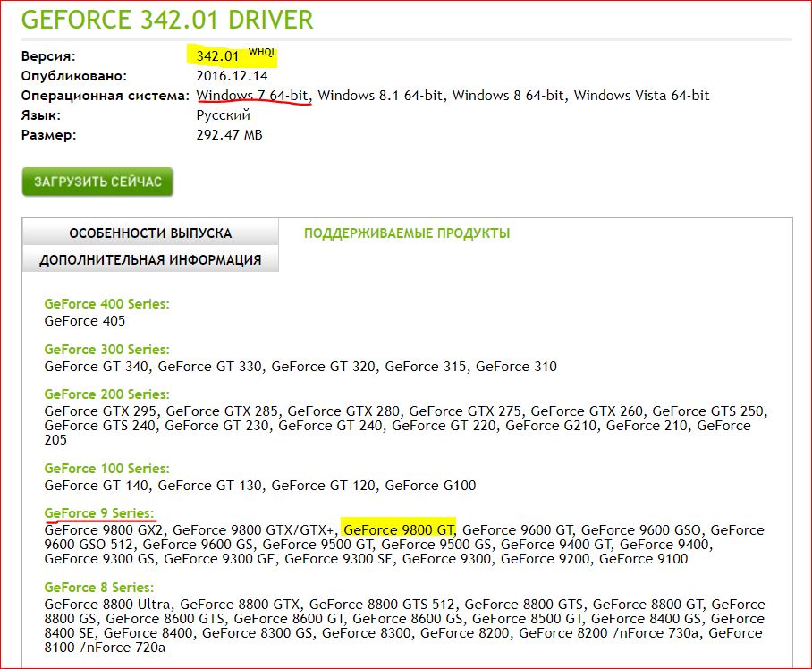
Task: Click the WHQL superscript label
Action: [x=262, y=52]
